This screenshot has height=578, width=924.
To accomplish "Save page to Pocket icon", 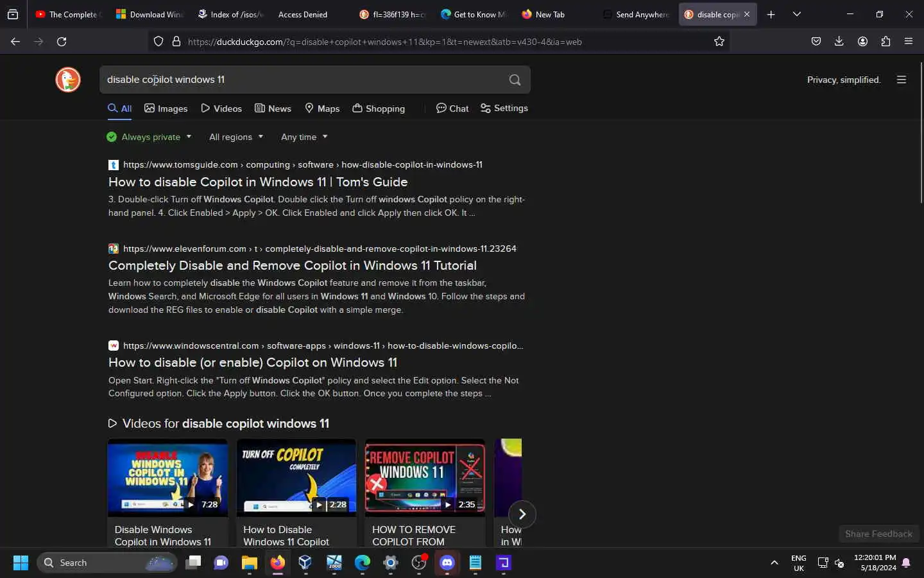I will tap(816, 42).
